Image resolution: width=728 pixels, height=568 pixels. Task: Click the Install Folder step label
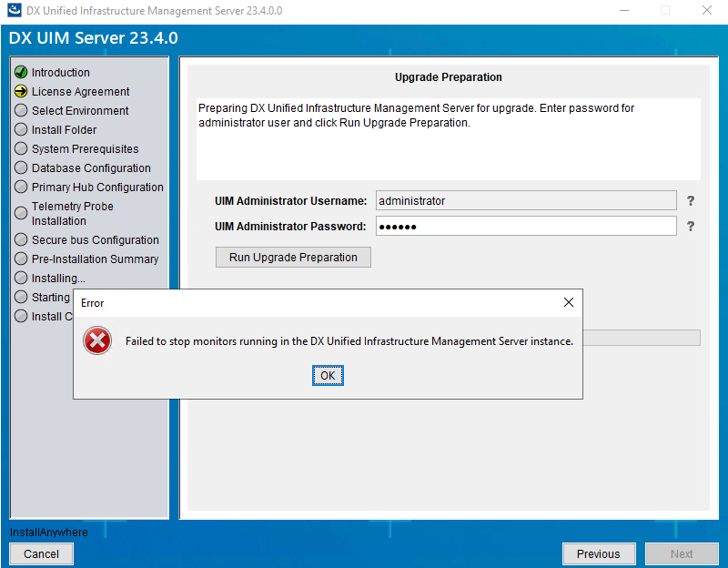coord(64,129)
